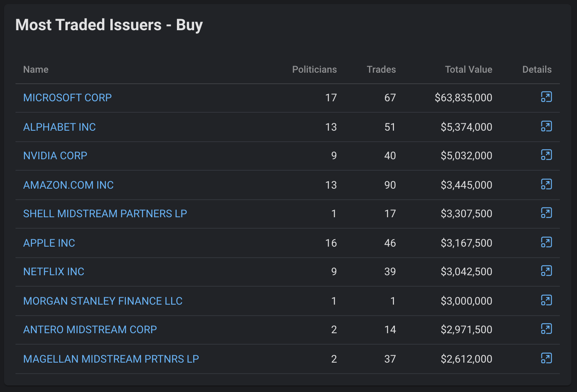The width and height of the screenshot is (577, 392).
Task: Follow the NVIDIA CORP link
Action: 55,156
